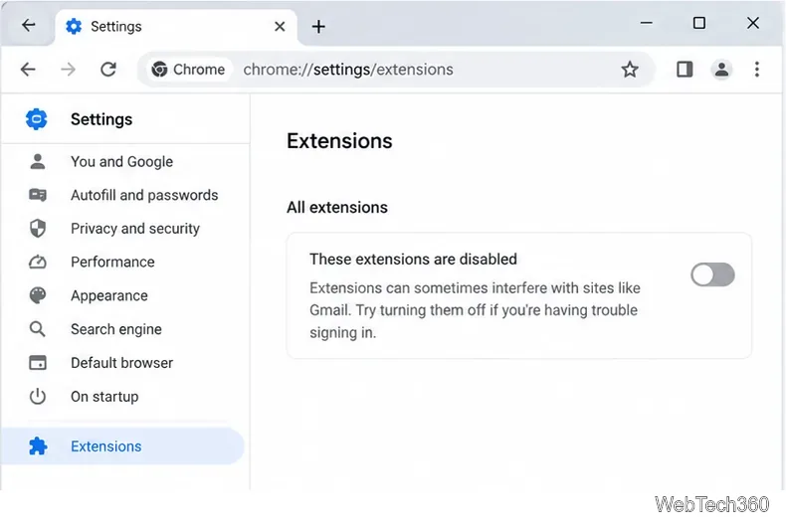Open You and Google settings

pyautogui.click(x=125, y=162)
